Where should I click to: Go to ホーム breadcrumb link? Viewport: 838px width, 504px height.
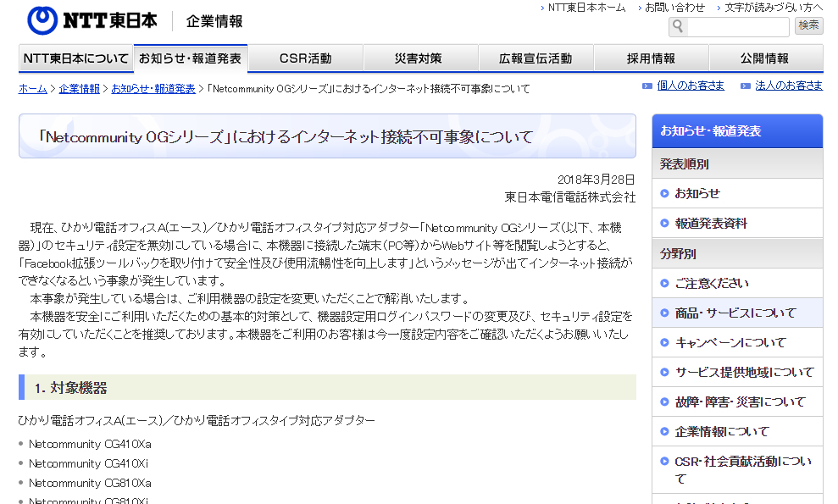click(32, 89)
